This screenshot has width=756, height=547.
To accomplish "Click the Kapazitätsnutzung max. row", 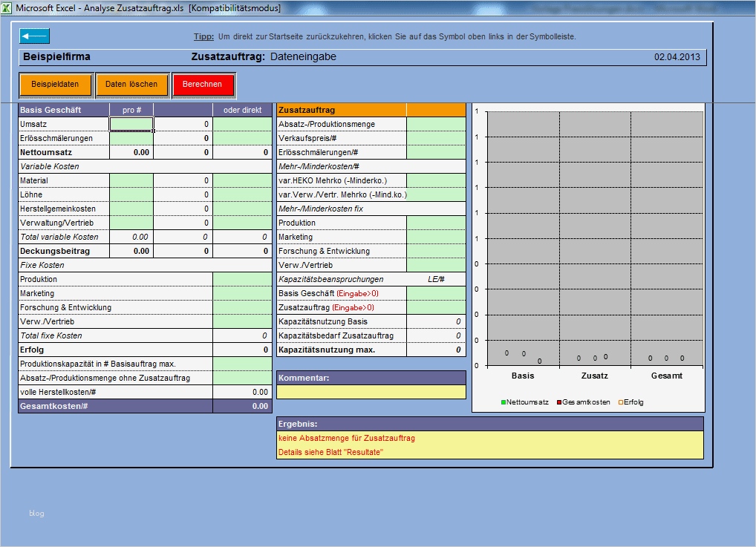I will (371, 350).
